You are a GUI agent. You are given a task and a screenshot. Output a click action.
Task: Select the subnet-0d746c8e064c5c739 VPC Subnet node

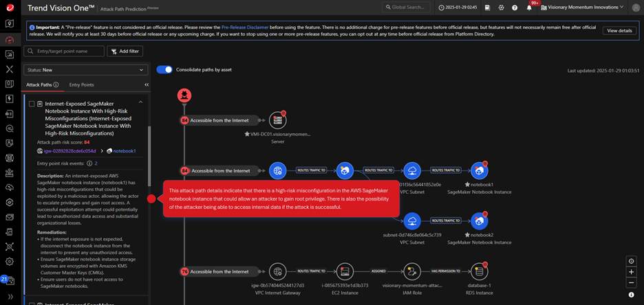(412, 221)
